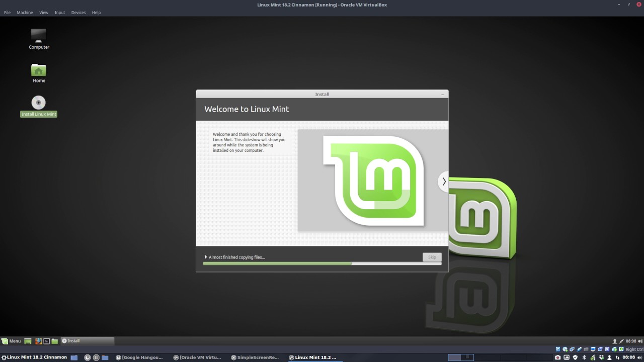Click the installation progress bar
This screenshot has width=644, height=362.
[322, 263]
